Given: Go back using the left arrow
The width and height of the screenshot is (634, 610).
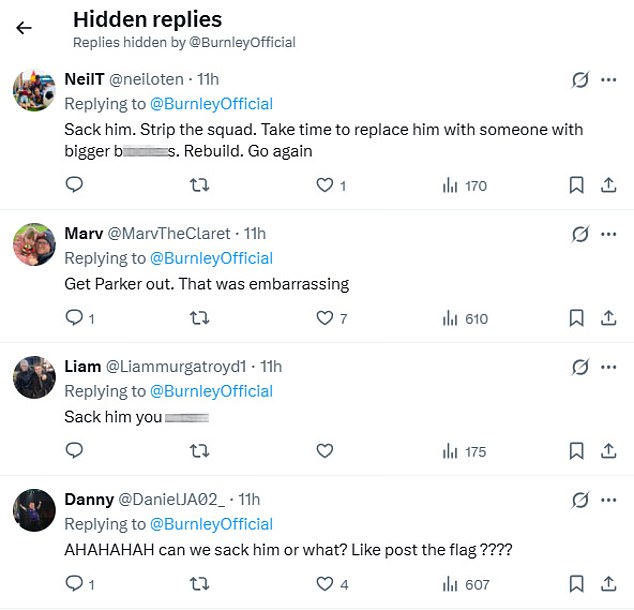Looking at the screenshot, I should 24,28.
